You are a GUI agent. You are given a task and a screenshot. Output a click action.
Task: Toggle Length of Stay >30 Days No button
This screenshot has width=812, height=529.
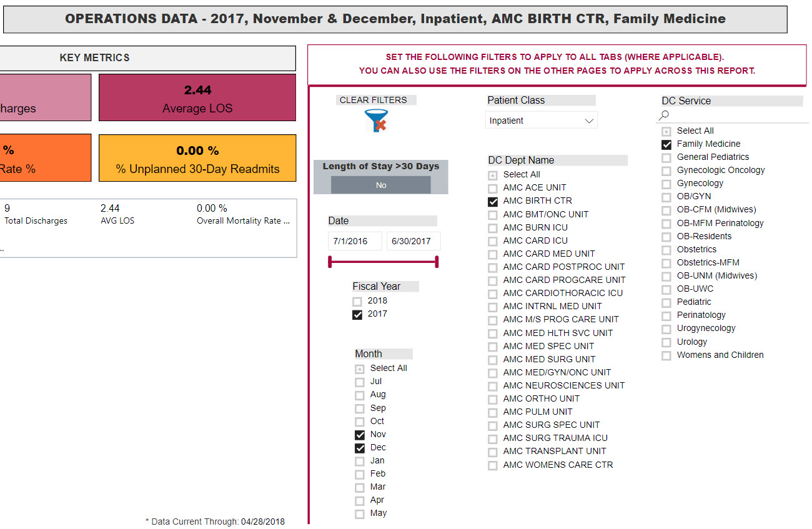[x=380, y=185]
